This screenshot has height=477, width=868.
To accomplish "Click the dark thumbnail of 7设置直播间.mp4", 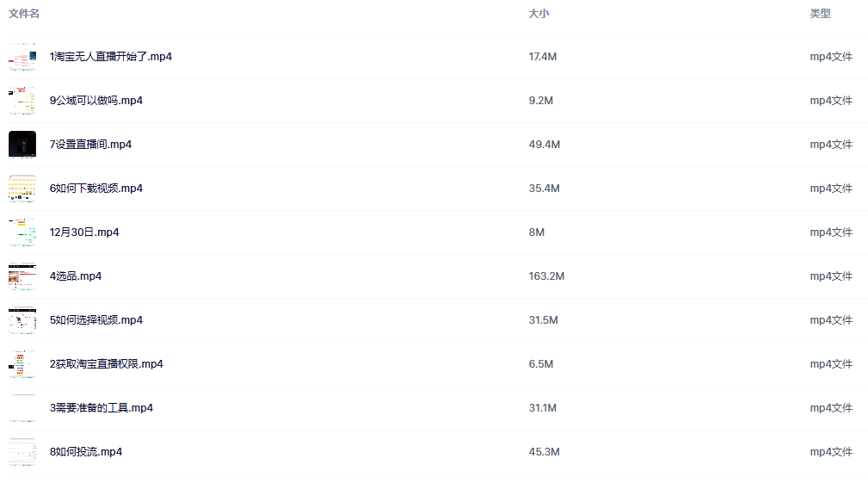I will click(22, 145).
